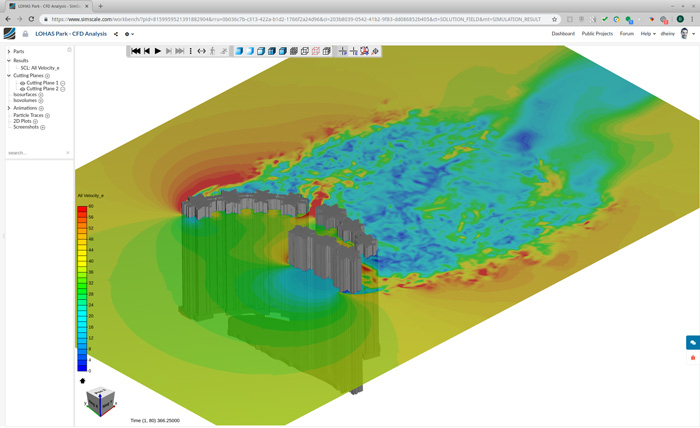
Task: Click the orientation cube widget
Action: [98, 401]
